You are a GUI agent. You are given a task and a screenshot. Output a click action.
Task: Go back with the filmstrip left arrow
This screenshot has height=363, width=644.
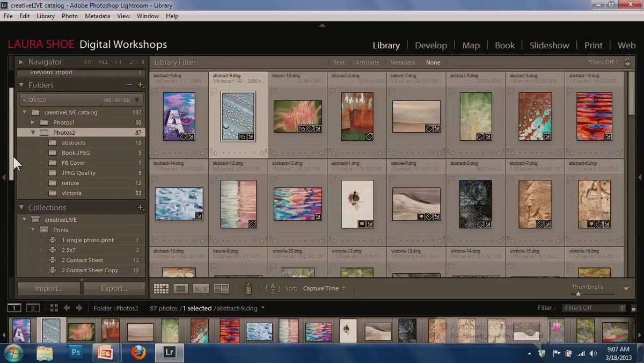point(67,308)
